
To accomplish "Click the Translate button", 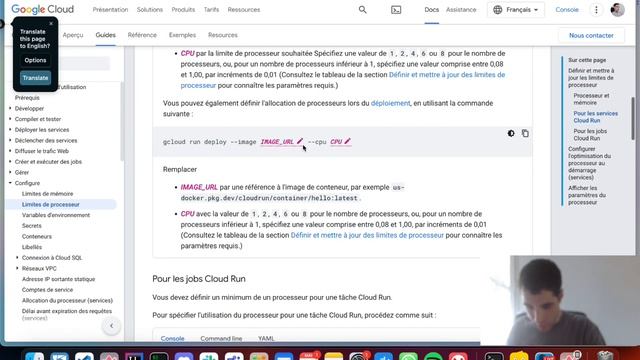I will point(36,78).
